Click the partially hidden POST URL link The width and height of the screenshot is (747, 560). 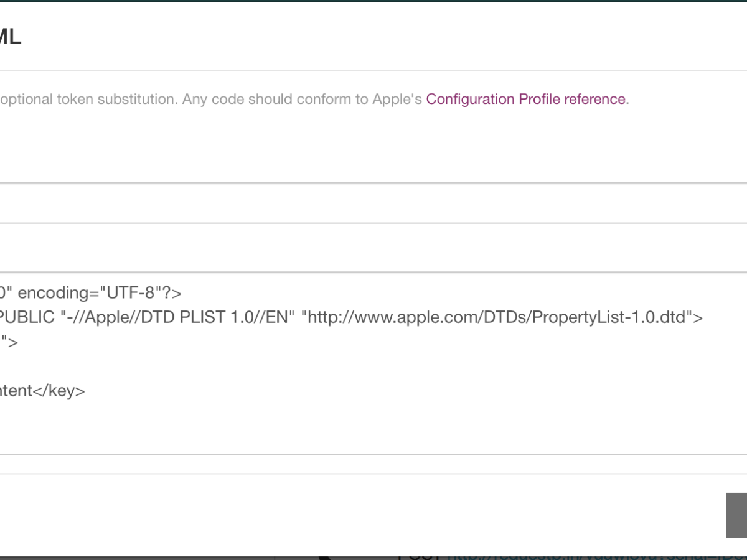(529, 555)
